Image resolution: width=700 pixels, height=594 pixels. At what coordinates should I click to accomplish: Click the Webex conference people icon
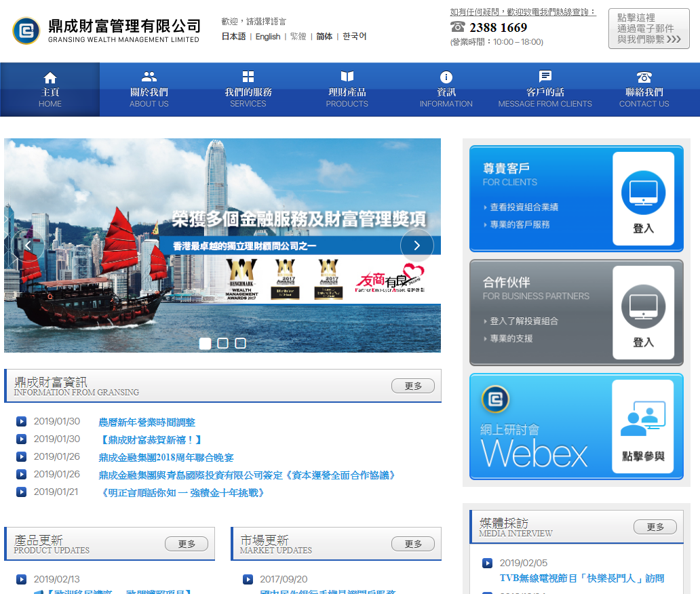point(643,418)
